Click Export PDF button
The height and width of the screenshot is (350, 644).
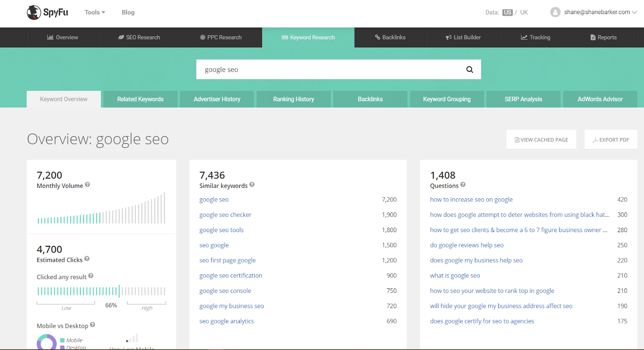point(611,140)
